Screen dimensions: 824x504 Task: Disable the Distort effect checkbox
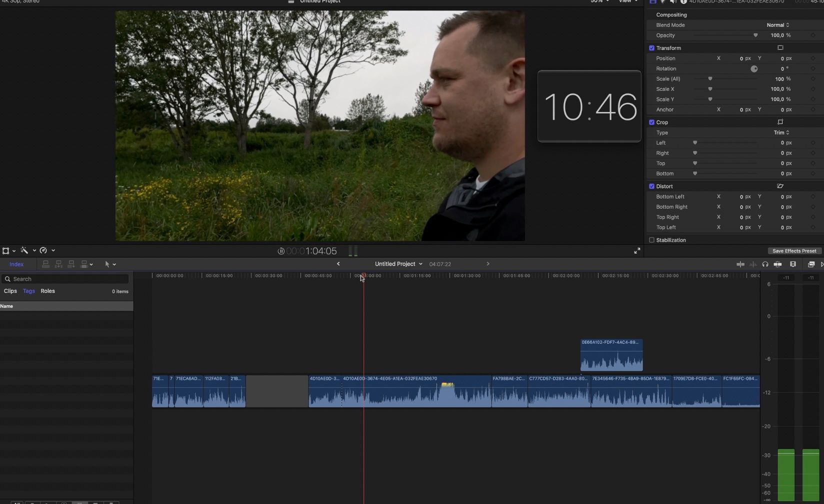pyautogui.click(x=651, y=186)
